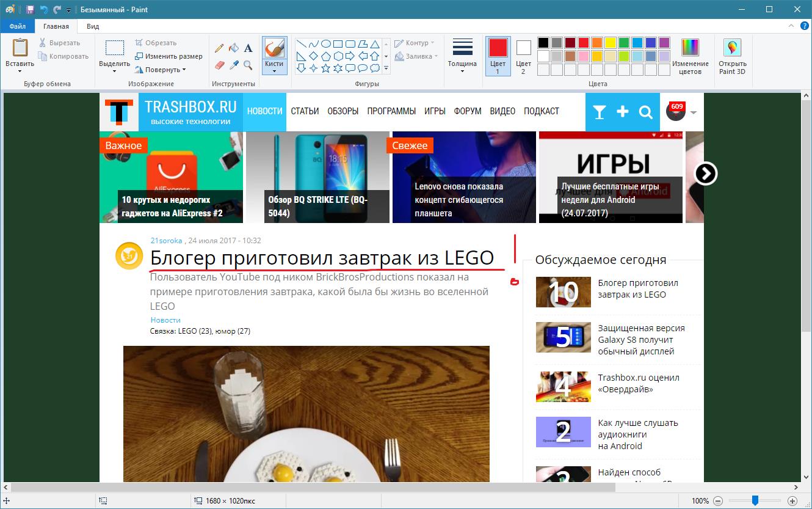Image resolution: width=812 pixels, height=509 pixels.
Task: Click the Обрезать crop button
Action: tap(156, 43)
